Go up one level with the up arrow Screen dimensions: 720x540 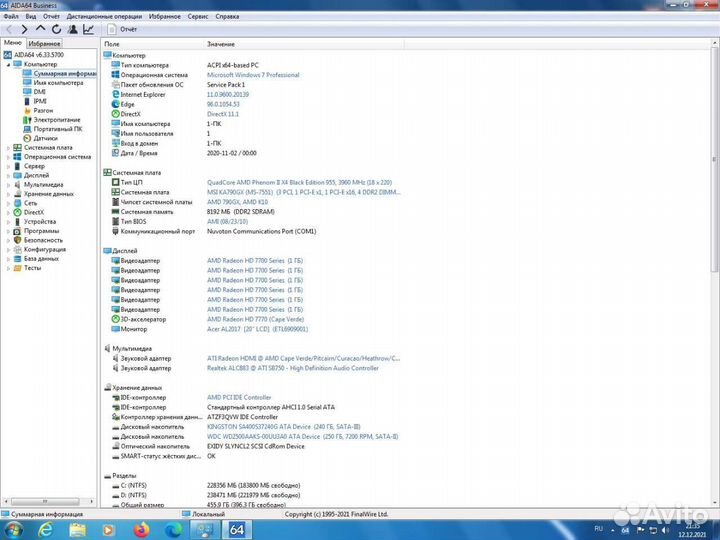[x=40, y=29]
